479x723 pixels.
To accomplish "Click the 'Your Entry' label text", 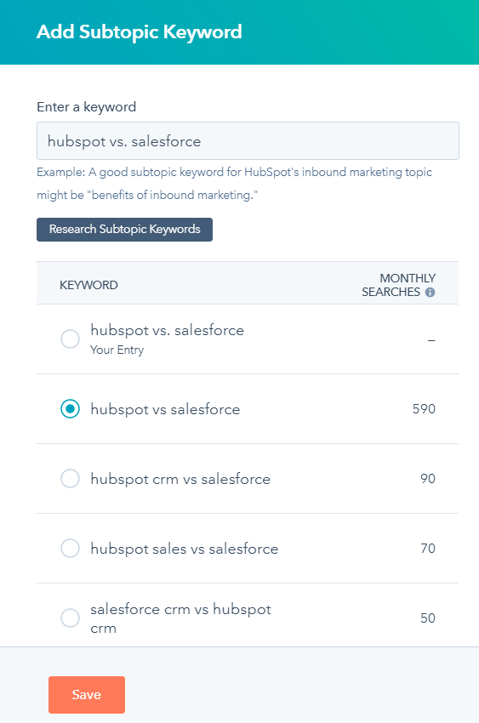I will coord(117,350).
